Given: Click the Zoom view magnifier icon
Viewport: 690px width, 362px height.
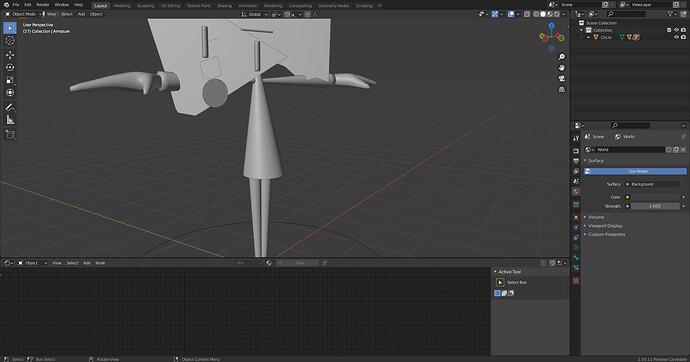Looking at the screenshot, I should 562,57.
